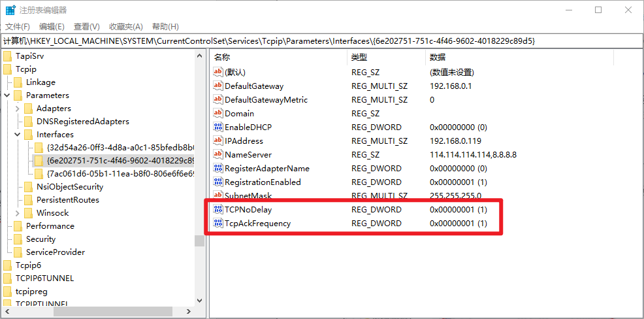Select the ServiceProvider folder icon
The image size is (644, 319).
(x=18, y=252)
